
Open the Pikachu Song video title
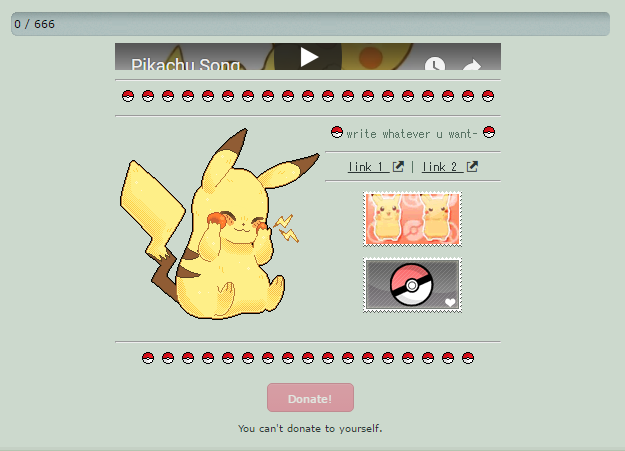tap(186, 64)
